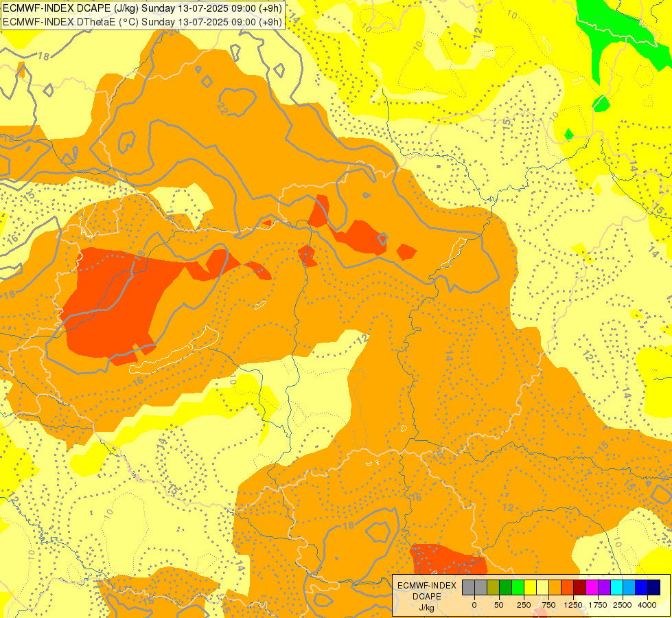Select the purple legend swatch
Screen dimensions: 672x618
[604, 587]
